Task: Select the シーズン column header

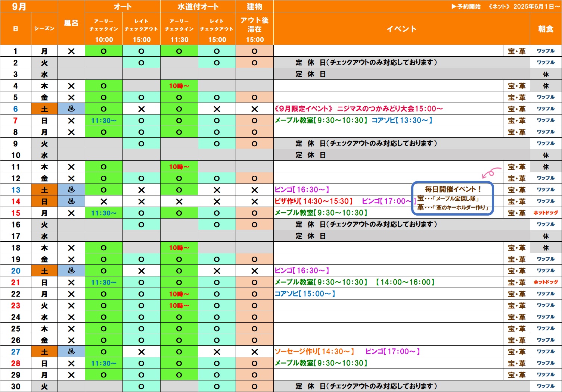Action: 44,29
